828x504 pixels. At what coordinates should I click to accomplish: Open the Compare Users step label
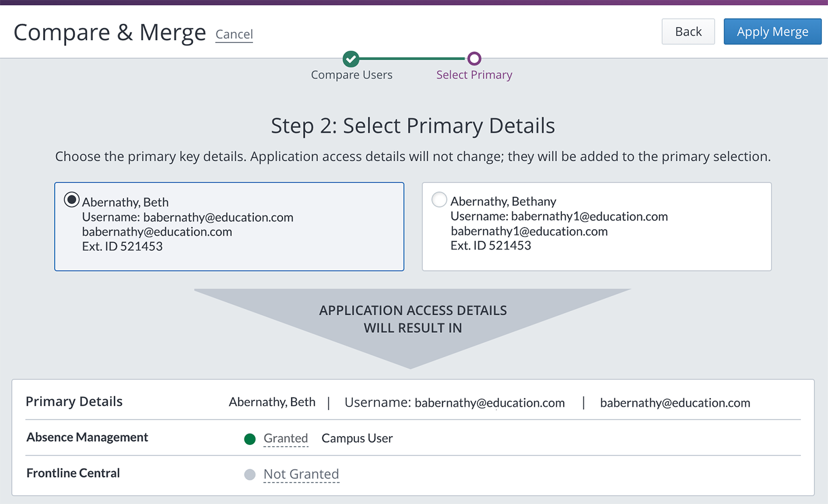tap(352, 75)
